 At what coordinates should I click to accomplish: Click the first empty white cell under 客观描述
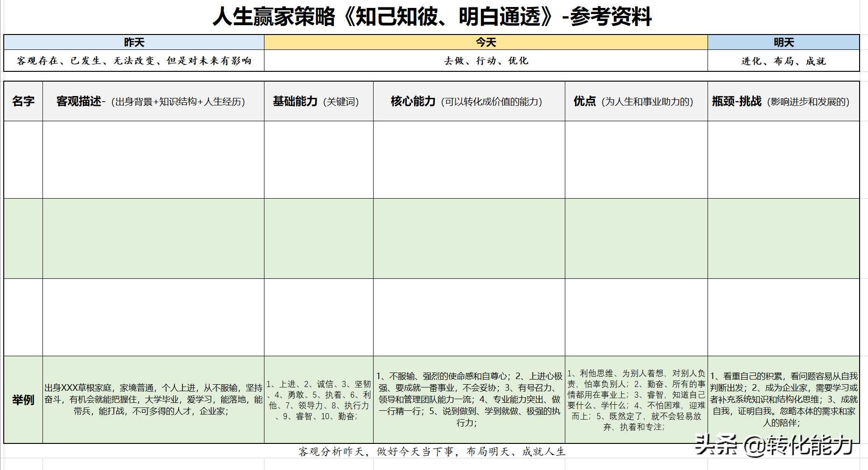click(x=153, y=159)
